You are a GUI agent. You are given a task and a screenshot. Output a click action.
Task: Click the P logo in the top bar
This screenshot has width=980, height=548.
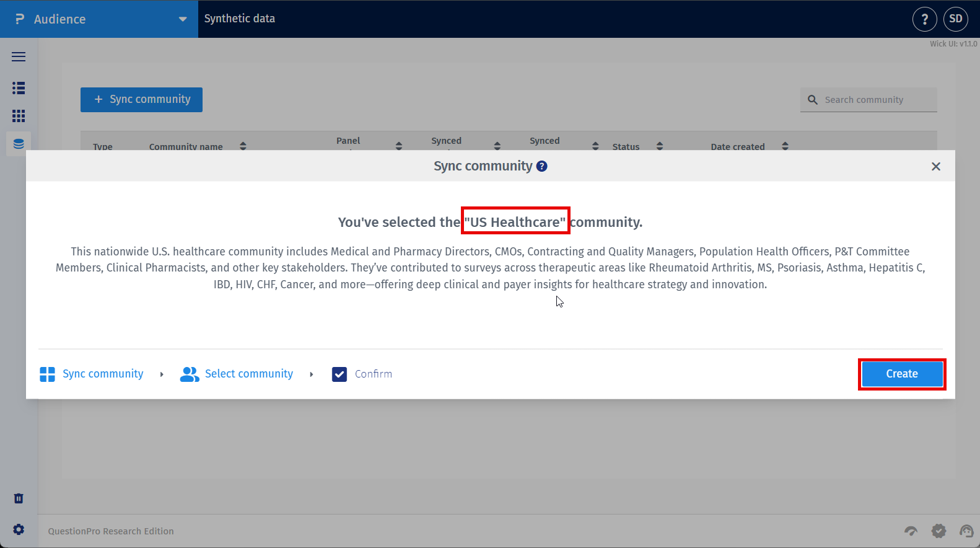click(20, 19)
